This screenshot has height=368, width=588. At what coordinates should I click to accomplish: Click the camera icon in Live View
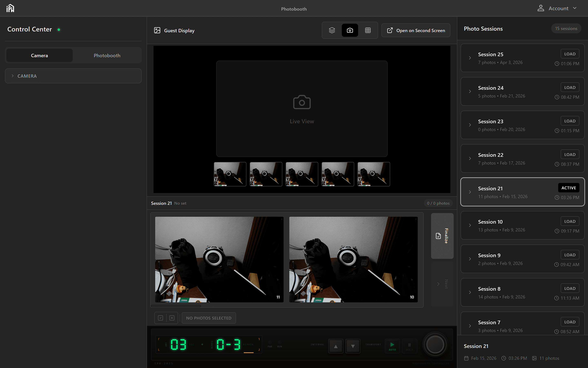click(x=302, y=102)
